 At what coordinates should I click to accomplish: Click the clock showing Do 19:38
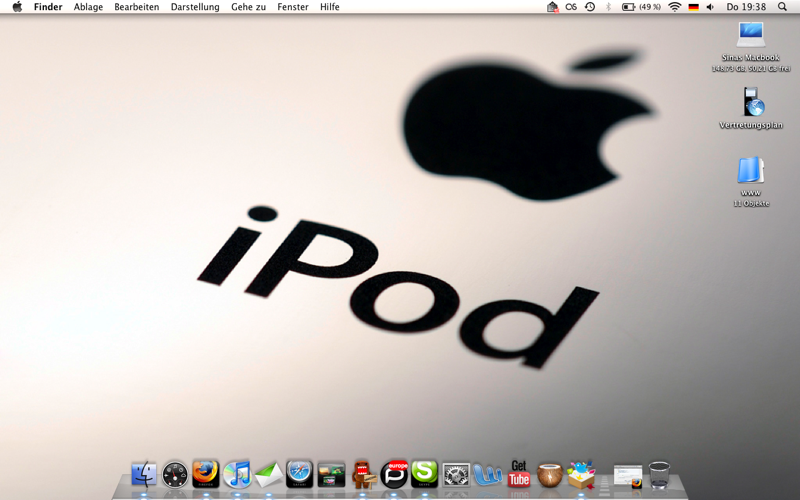[746, 7]
